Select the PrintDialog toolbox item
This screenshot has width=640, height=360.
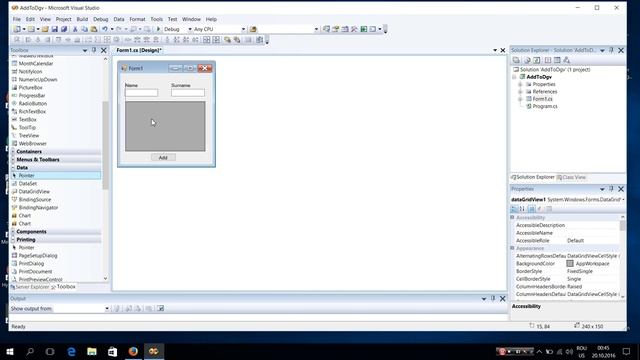pyautogui.click(x=31, y=264)
